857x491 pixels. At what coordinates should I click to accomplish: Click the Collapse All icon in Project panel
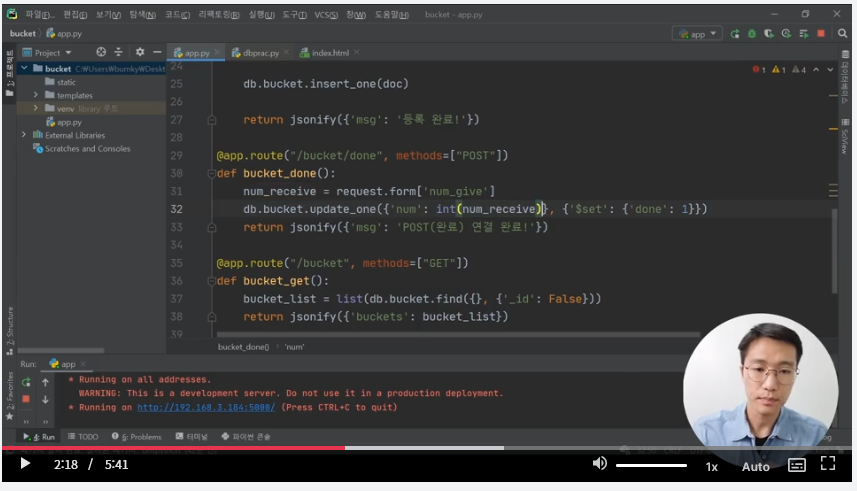(x=118, y=52)
